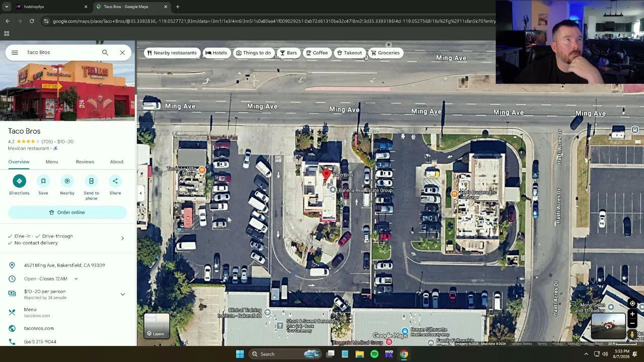
Task: Get Directions to Taco Bros
Action: [x=19, y=181]
